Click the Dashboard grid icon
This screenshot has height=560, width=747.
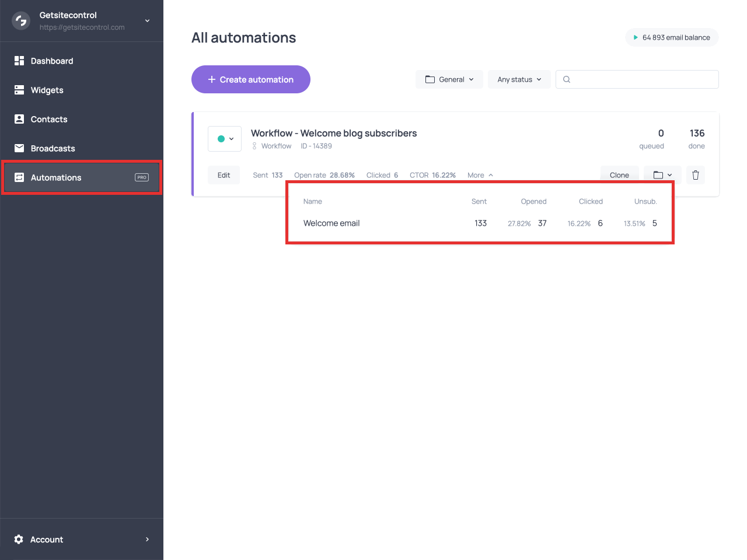point(19,61)
